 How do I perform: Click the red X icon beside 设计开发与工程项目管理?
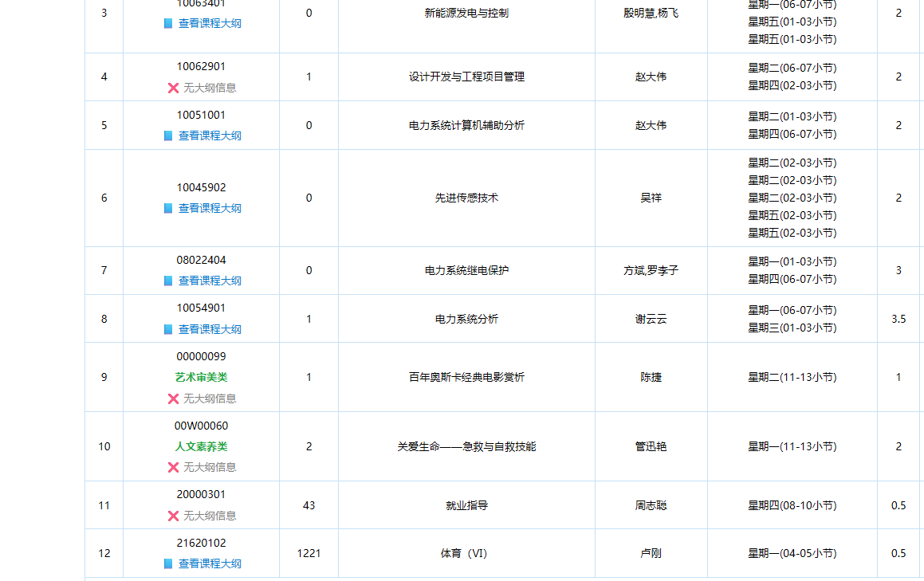pyautogui.click(x=172, y=88)
